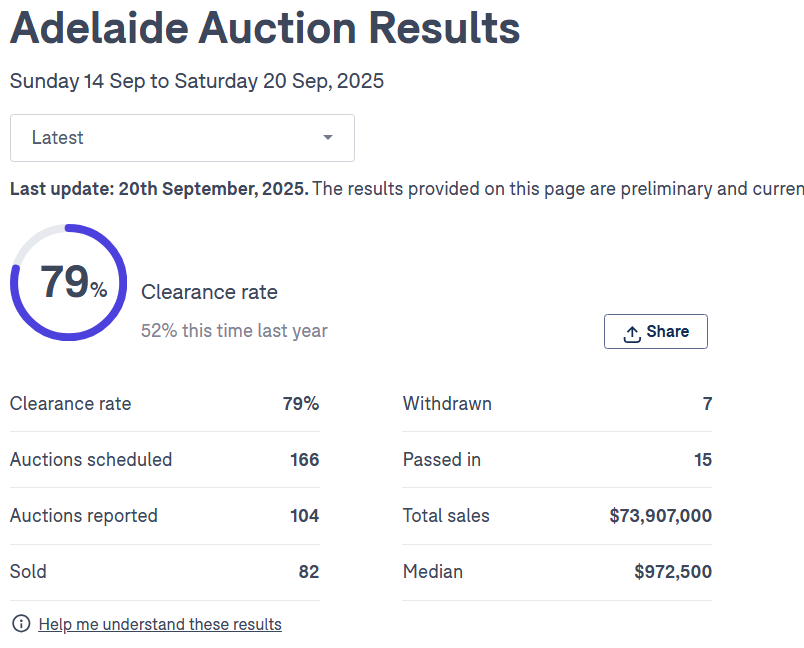The width and height of the screenshot is (804, 648).
Task: Click the Sold row label
Action: (28, 572)
